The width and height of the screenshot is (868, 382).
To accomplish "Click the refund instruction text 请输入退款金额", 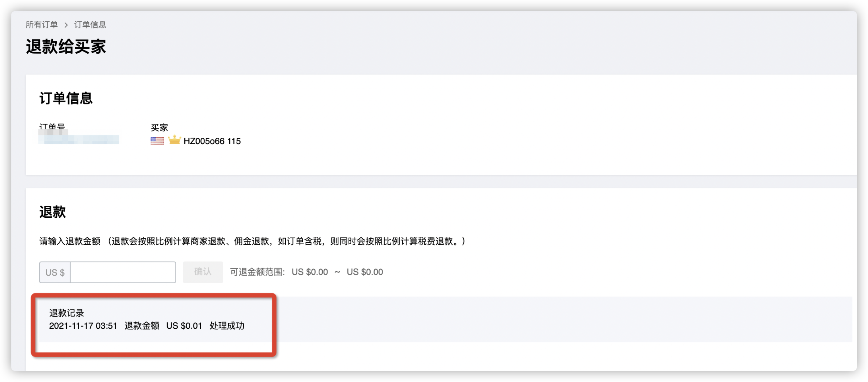I will pyautogui.click(x=70, y=241).
